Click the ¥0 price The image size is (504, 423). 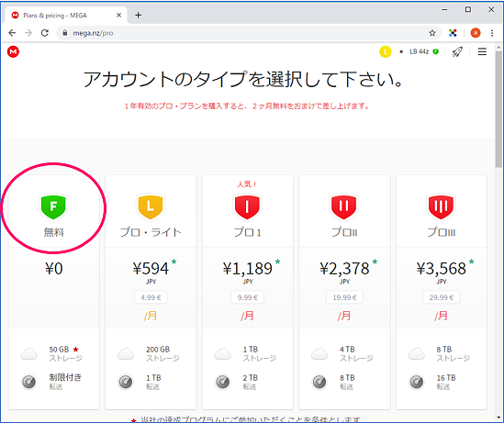pyautogui.click(x=53, y=269)
